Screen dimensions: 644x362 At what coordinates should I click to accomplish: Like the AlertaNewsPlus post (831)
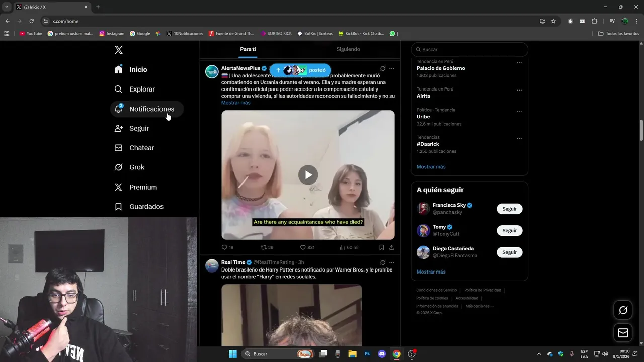307,247
